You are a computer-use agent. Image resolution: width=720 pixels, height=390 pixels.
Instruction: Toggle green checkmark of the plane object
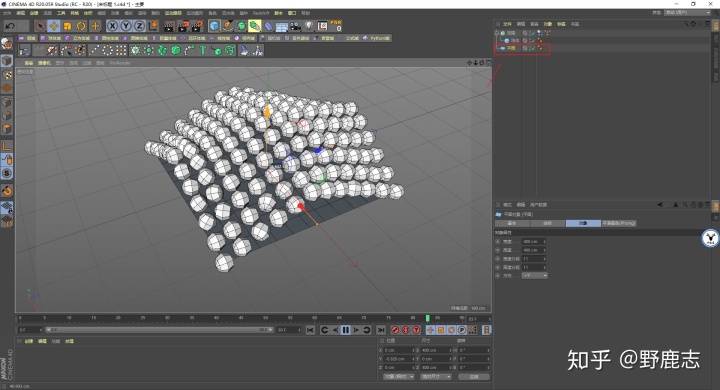[533, 48]
